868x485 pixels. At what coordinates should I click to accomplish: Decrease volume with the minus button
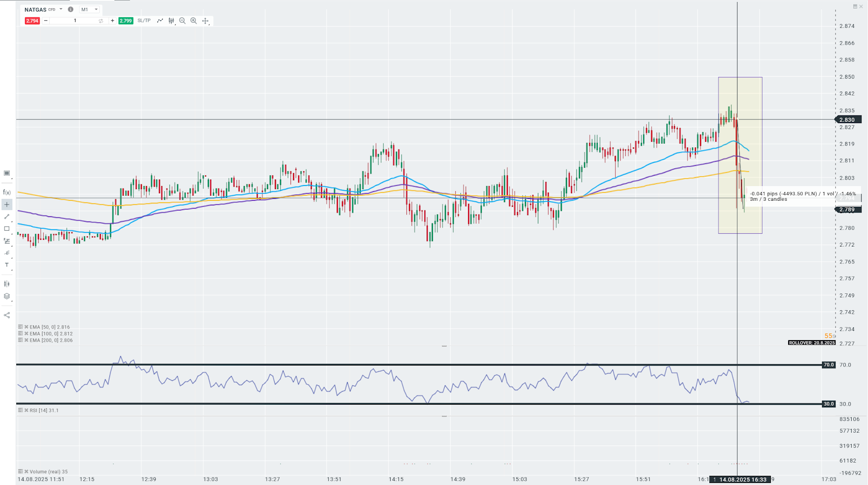pyautogui.click(x=46, y=21)
